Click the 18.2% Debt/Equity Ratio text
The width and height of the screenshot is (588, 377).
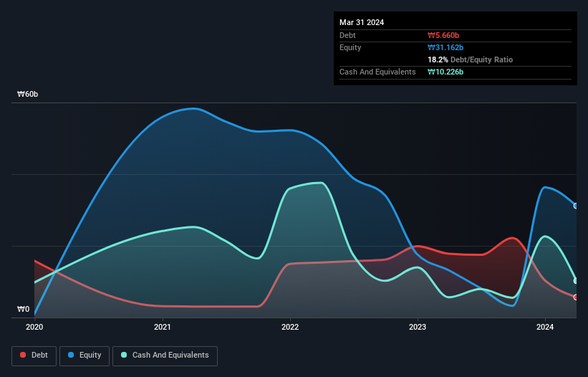coord(471,59)
